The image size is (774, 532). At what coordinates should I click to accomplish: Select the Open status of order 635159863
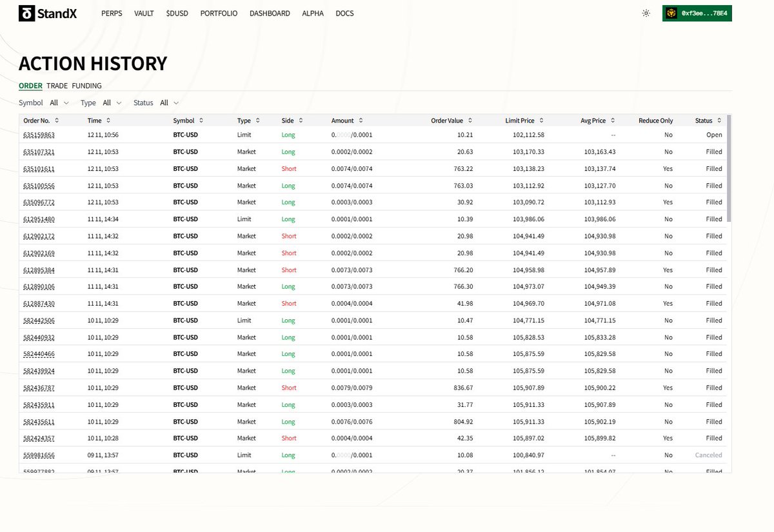click(714, 135)
